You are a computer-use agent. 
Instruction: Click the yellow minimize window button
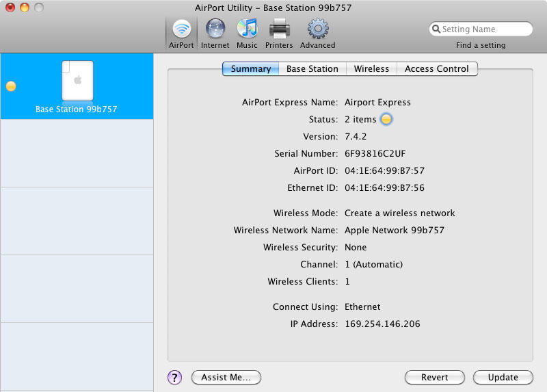tap(25, 8)
